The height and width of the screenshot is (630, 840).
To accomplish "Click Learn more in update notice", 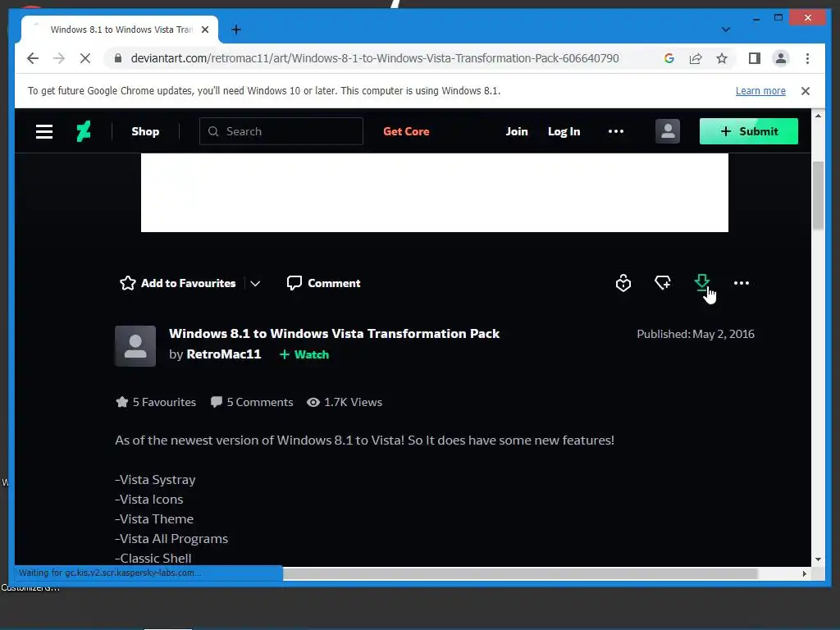I will click(760, 91).
